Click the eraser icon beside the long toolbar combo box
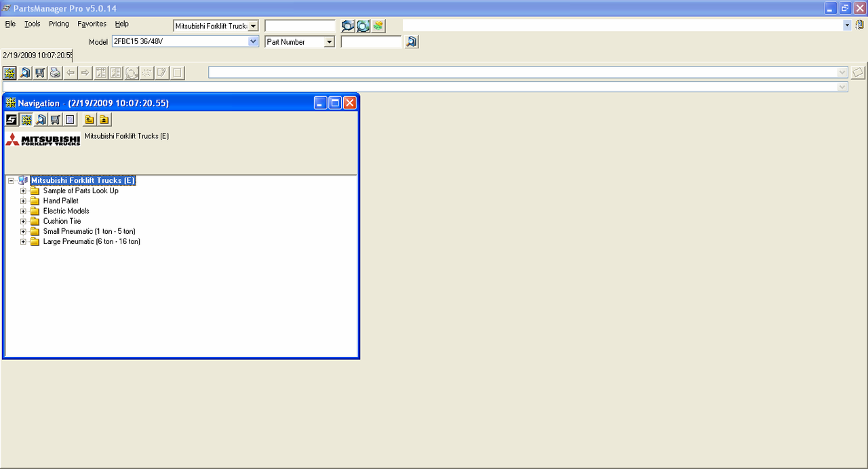This screenshot has width=868, height=469. point(858,72)
